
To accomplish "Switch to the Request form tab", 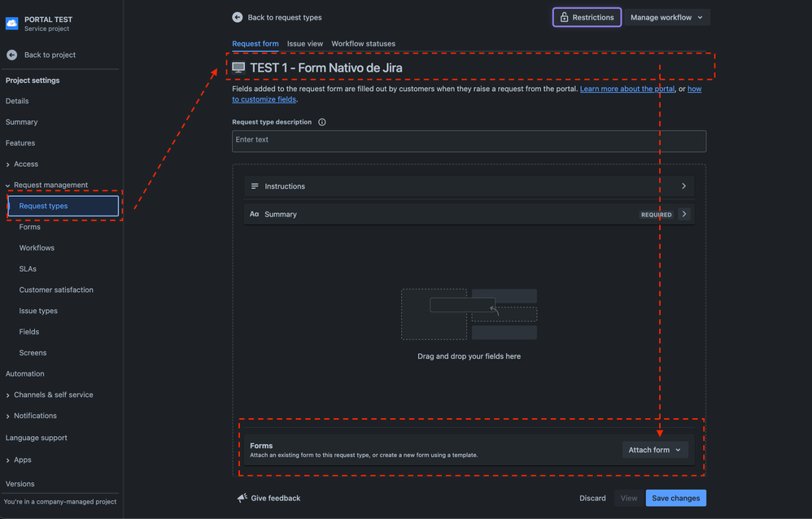I will point(255,43).
